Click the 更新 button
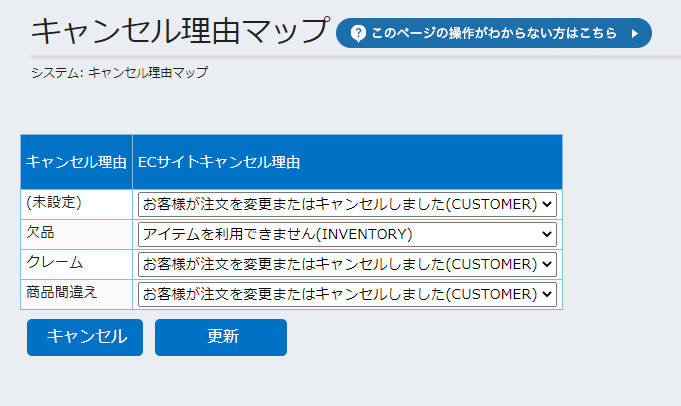The image size is (681, 406). pyautogui.click(x=221, y=337)
